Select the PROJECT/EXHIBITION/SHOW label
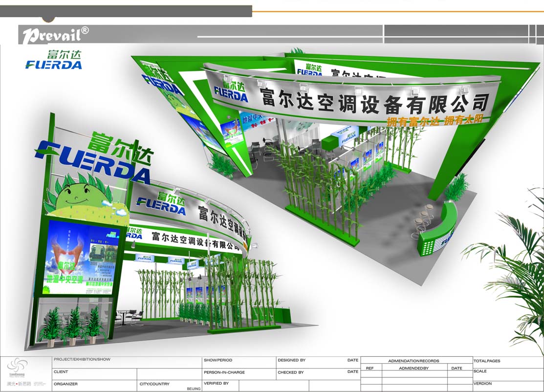This screenshot has height=392, width=544. click(82, 359)
